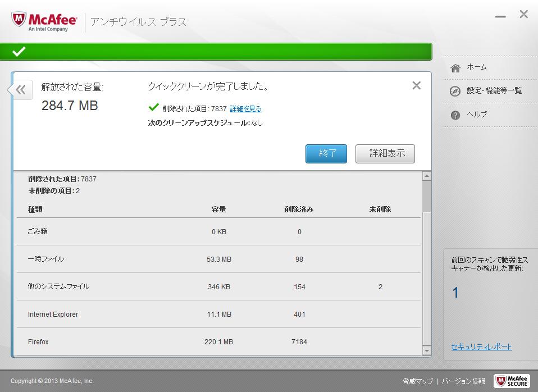The image size is (538, 392).
Task: Click the help question mark icon
Action: [x=455, y=115]
